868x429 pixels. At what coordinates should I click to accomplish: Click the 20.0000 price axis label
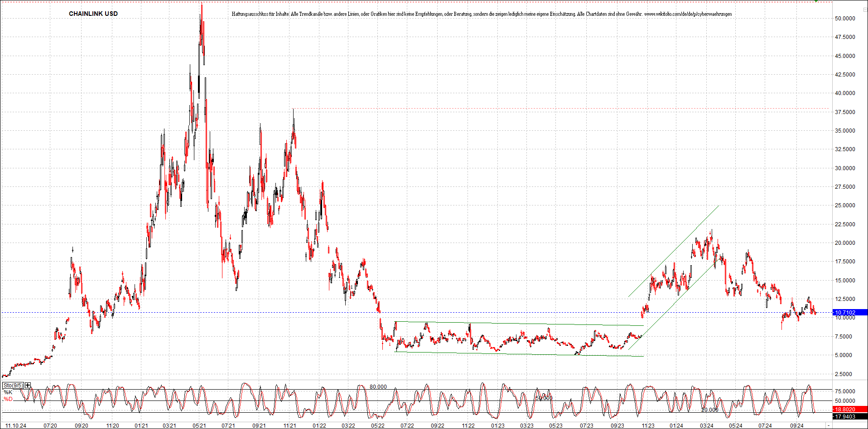click(845, 243)
